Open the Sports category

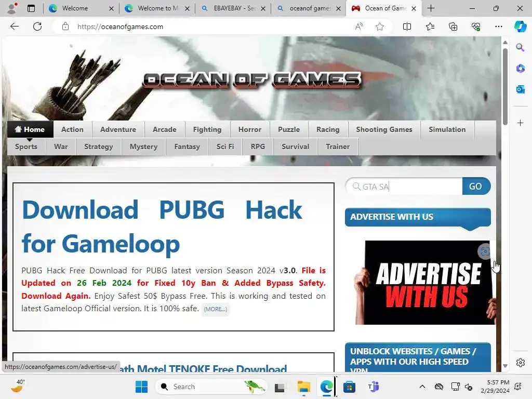(x=26, y=147)
